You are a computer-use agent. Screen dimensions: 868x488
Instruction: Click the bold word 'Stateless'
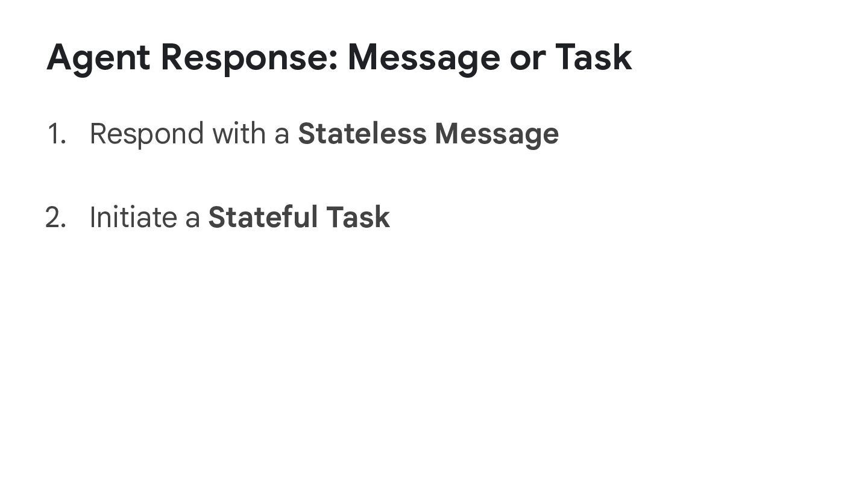(x=362, y=134)
